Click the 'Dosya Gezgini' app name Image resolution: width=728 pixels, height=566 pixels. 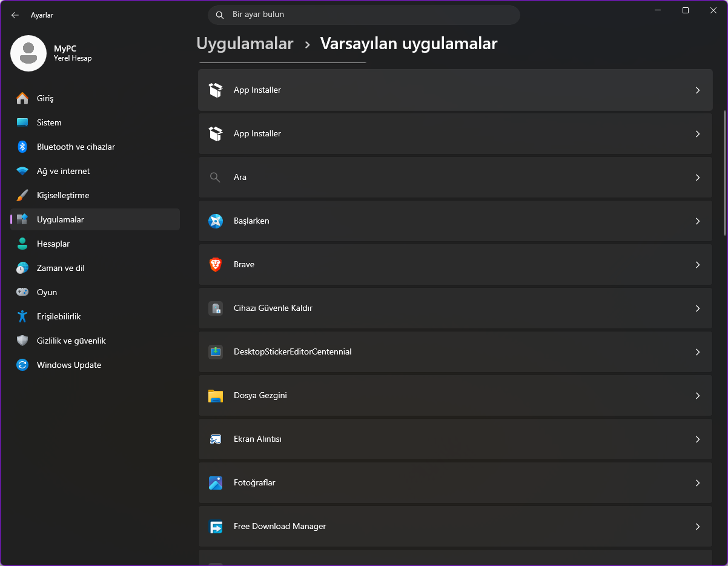pyautogui.click(x=260, y=395)
